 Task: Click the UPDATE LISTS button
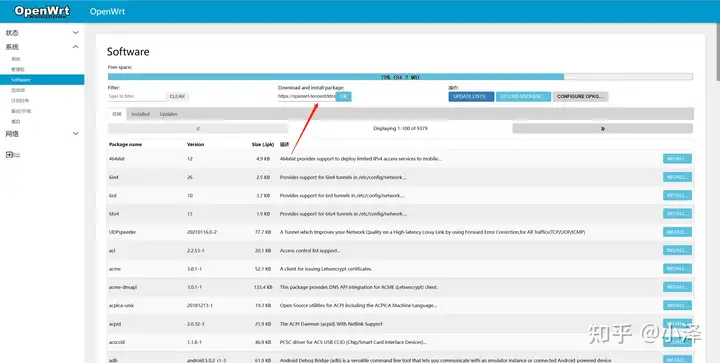click(x=471, y=96)
